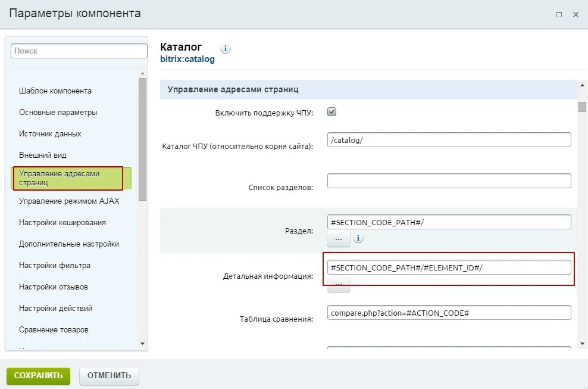The height and width of the screenshot is (389, 588).
Task: Click the ellipsis button under Детальная информация field
Action: 338,284
